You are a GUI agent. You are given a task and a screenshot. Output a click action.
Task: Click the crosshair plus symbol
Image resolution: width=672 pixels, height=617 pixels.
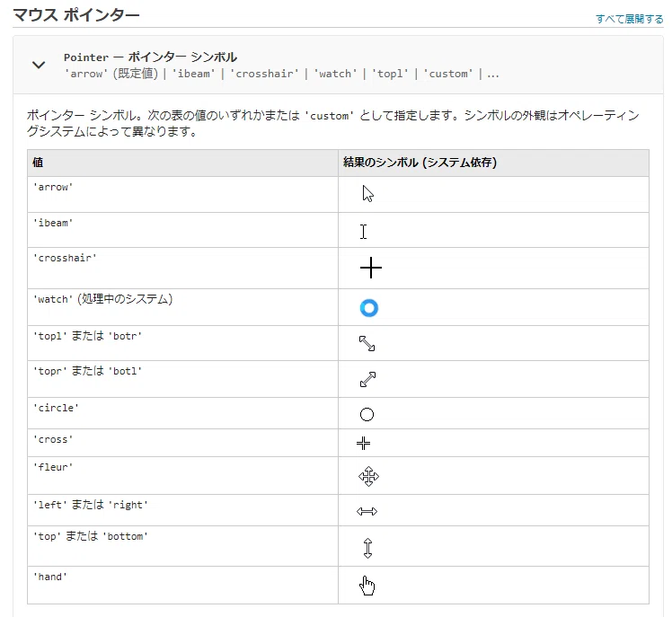pyautogui.click(x=371, y=269)
